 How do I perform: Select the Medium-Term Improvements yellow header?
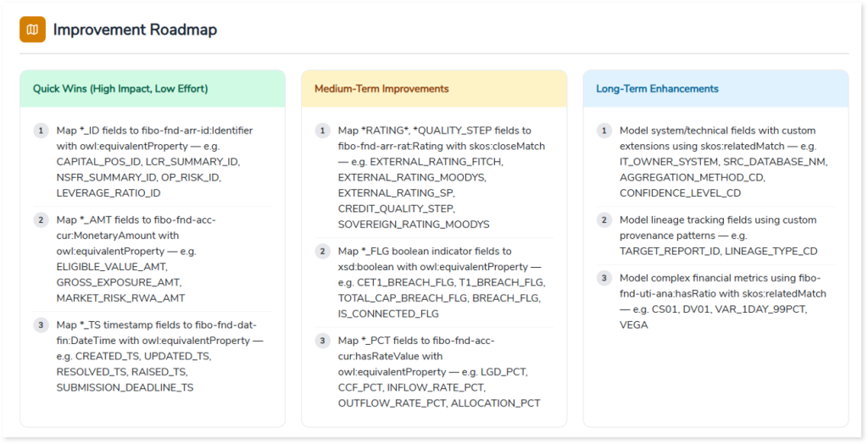[x=381, y=88]
